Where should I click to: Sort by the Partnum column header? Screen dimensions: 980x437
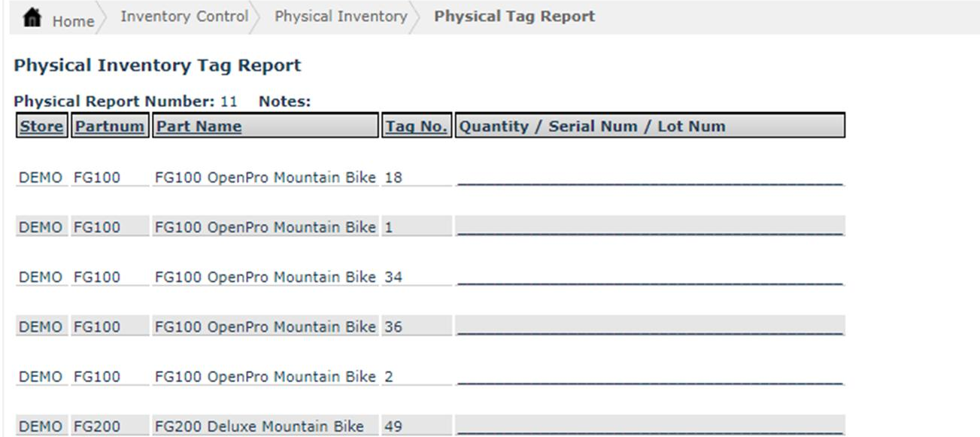[x=110, y=126]
